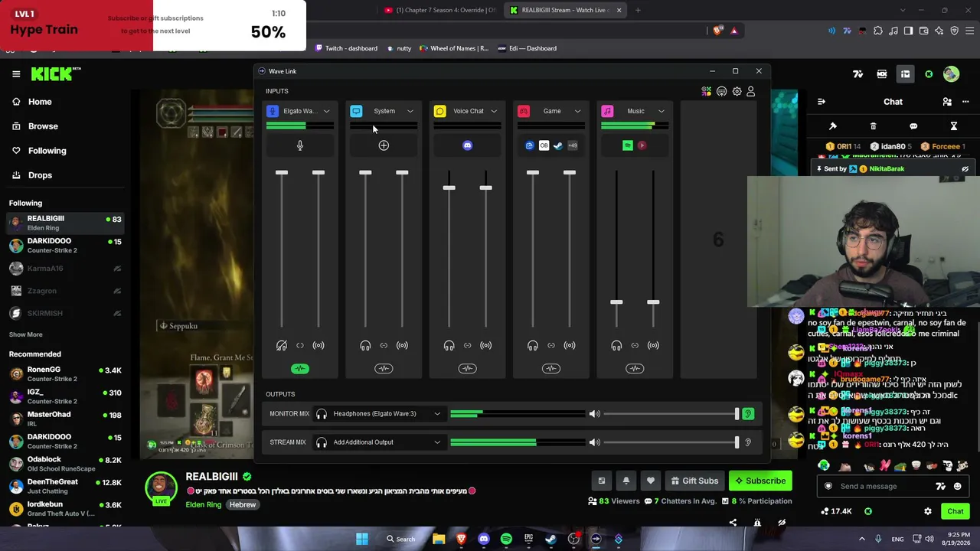Click Show More in Following sidebar list
The width and height of the screenshot is (980, 551).
click(26, 334)
